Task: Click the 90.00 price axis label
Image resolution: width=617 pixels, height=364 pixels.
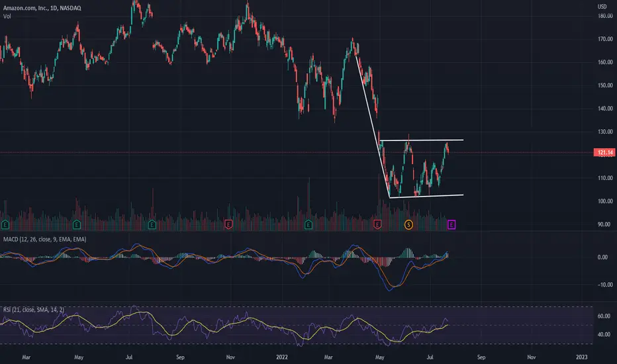Action: click(x=605, y=224)
